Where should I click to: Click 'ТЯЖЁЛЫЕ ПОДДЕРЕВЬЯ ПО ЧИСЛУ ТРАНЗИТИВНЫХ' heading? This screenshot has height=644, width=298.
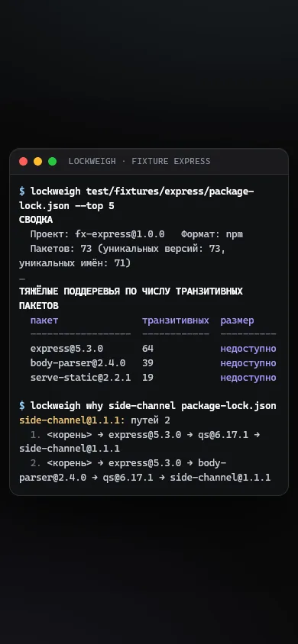click(x=131, y=291)
